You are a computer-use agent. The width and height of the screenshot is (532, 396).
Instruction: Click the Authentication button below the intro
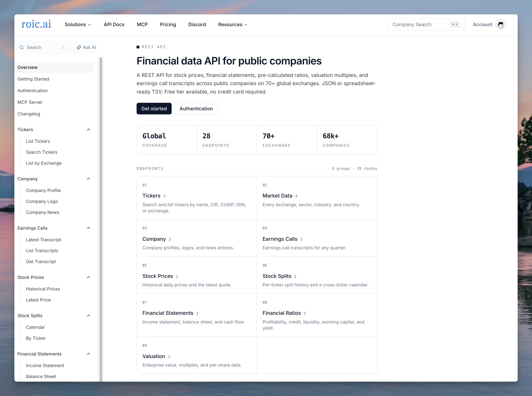pyautogui.click(x=196, y=109)
